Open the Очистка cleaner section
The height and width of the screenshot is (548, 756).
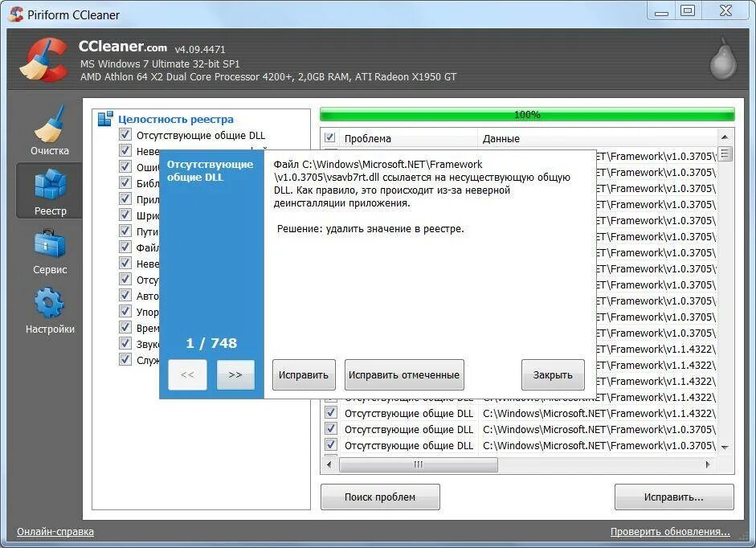pos(50,130)
